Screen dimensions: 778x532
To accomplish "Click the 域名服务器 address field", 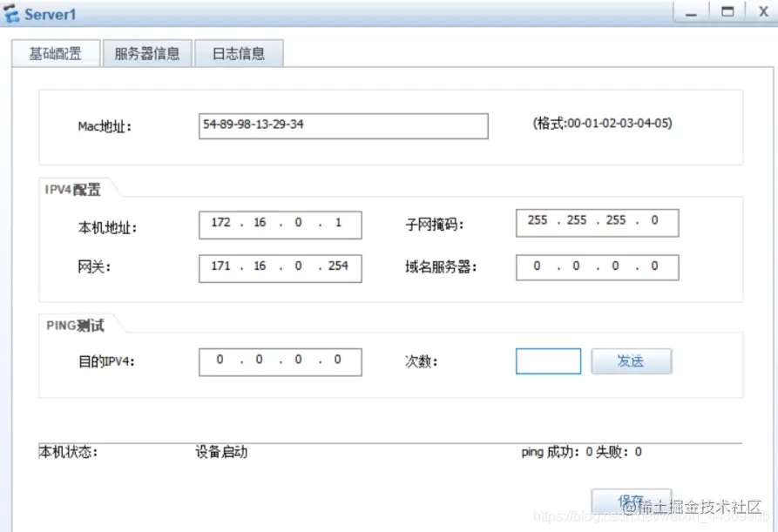I will tap(598, 267).
